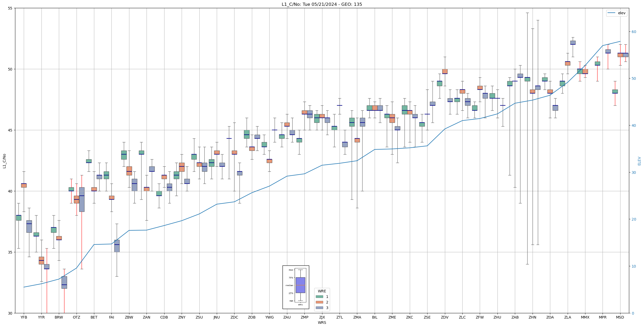Click the ZHN x-axis label
The image size is (644, 327).
click(533, 317)
